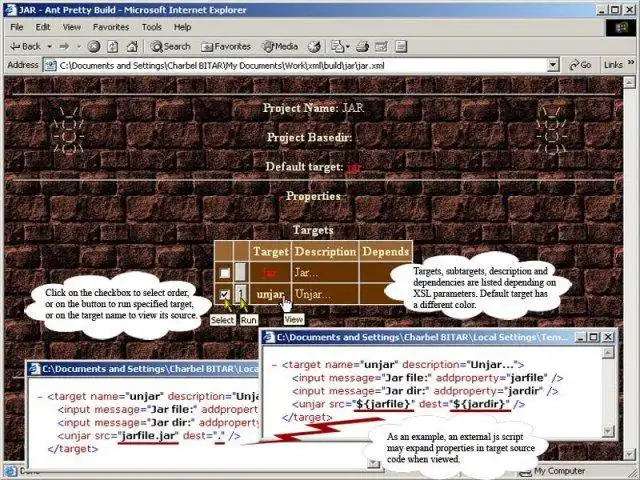Click the Go button
Viewport: 640px width, 480px height.
tap(580, 65)
